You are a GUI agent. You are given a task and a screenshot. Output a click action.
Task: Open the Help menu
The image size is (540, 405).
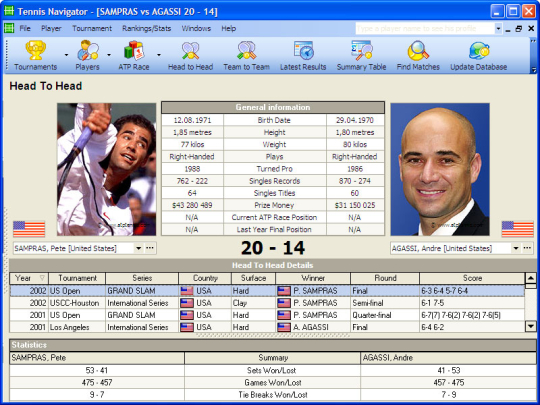pyautogui.click(x=229, y=29)
